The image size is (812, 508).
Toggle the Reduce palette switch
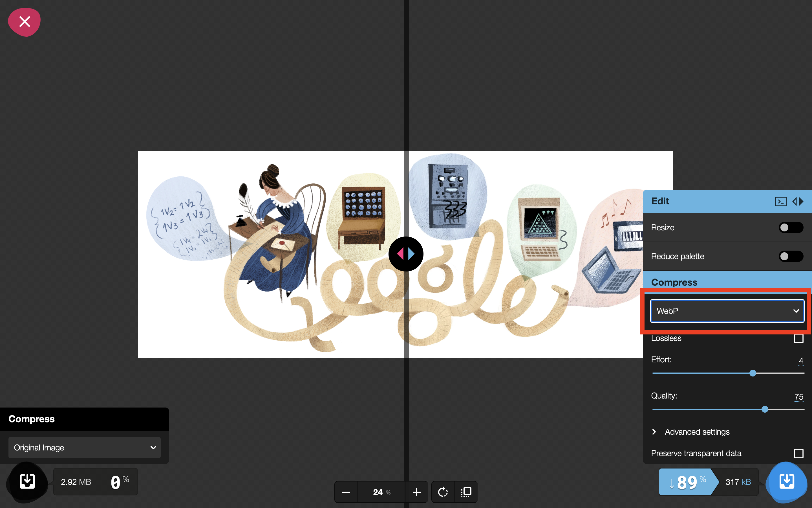791,256
